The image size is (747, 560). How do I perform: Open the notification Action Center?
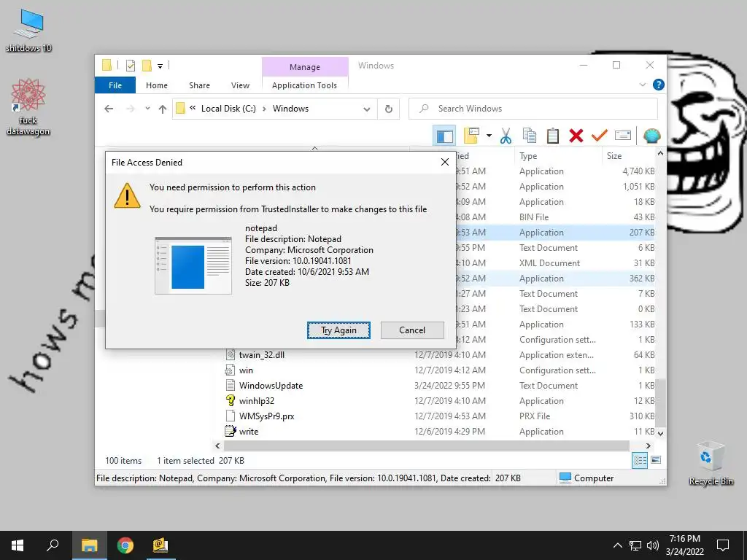[x=723, y=545]
